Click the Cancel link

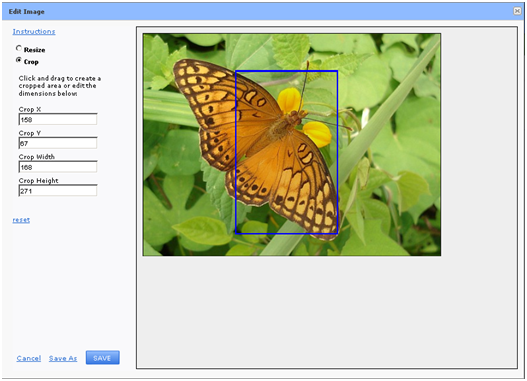(x=29, y=358)
